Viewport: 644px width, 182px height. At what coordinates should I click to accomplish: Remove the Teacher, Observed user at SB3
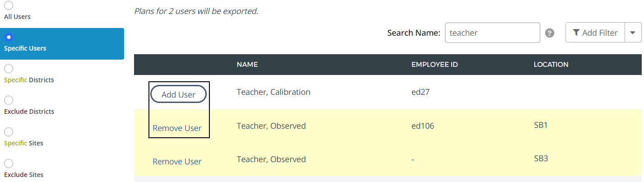[x=177, y=162]
